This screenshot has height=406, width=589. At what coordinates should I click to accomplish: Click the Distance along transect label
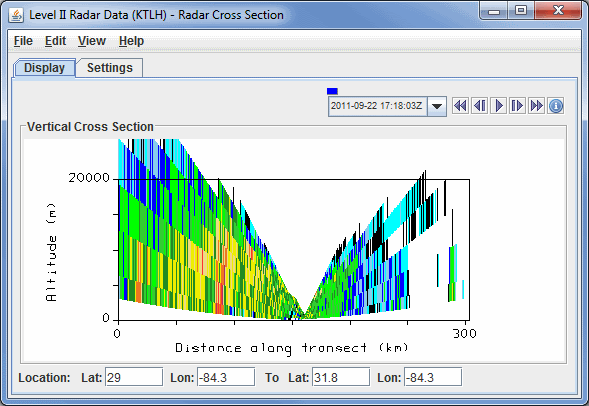tap(292, 348)
